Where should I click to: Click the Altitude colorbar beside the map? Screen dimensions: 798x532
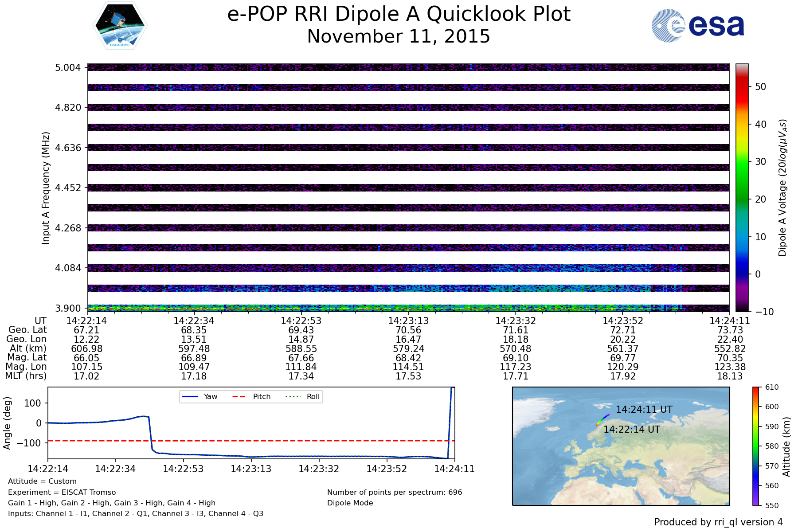pos(756,446)
